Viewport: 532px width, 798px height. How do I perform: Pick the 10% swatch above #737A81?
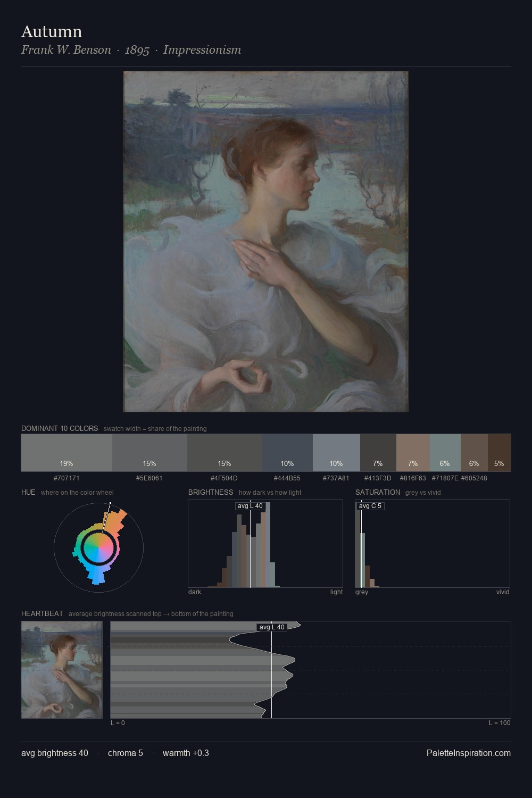336,453
